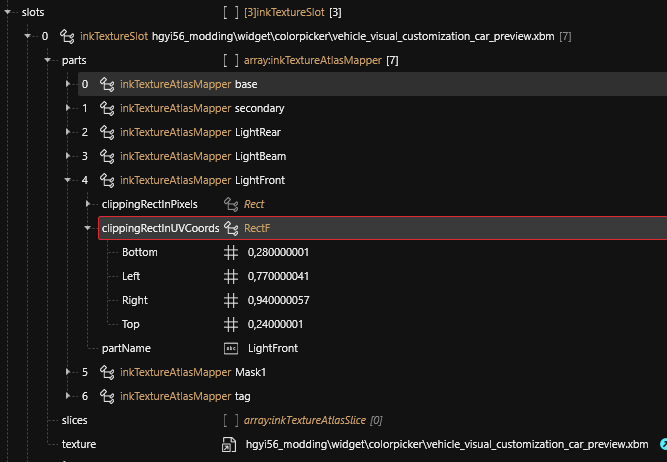Click the text type icon beside partName
Screen dimensions: 667x462
(x=231, y=348)
